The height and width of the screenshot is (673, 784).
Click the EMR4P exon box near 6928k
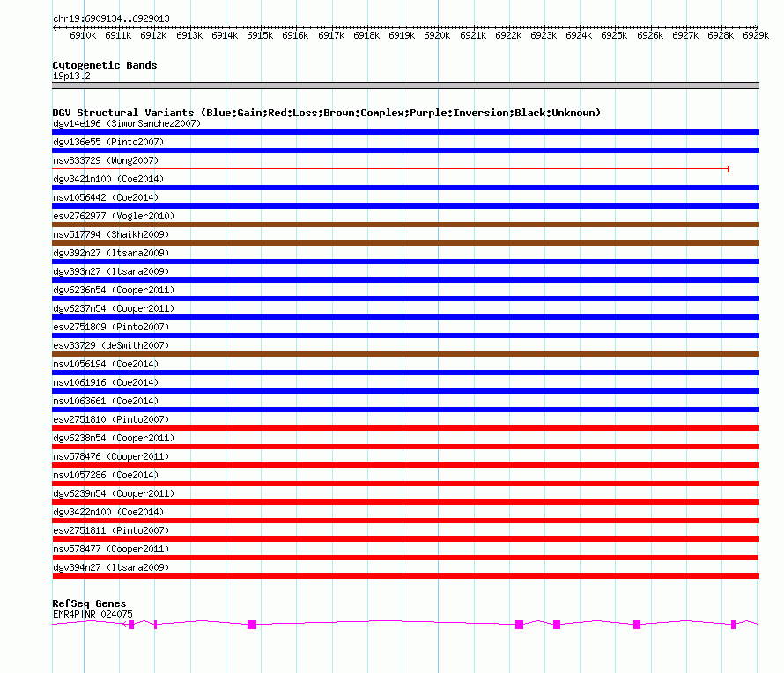pyautogui.click(x=734, y=625)
